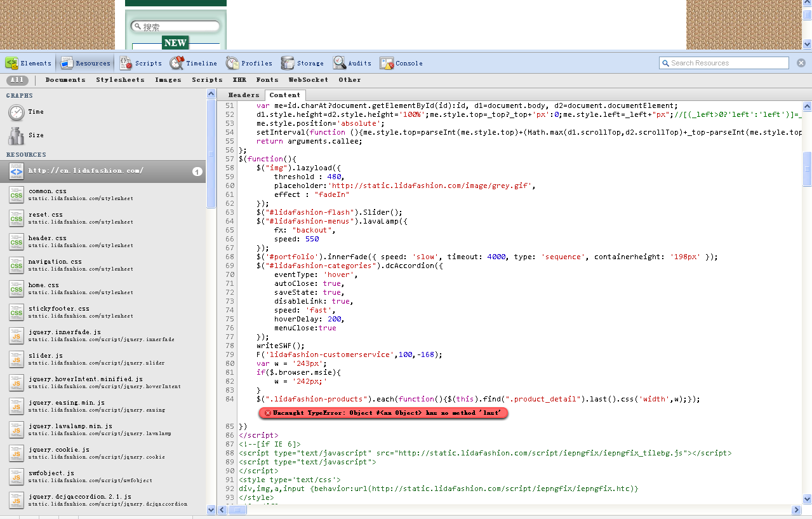Screen dimensions: 812x519
Task: Select reset.css in the resources list
Action: tap(103, 218)
